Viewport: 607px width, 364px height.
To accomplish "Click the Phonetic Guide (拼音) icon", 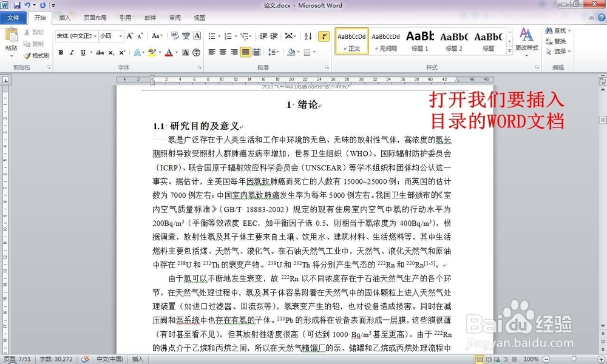I will tap(186, 36).
